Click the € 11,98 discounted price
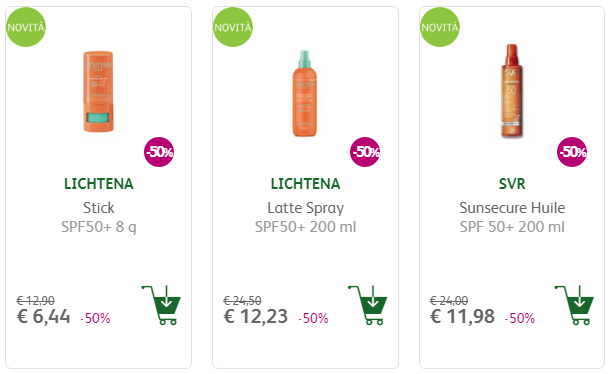The height and width of the screenshot is (374, 613). pos(462,316)
